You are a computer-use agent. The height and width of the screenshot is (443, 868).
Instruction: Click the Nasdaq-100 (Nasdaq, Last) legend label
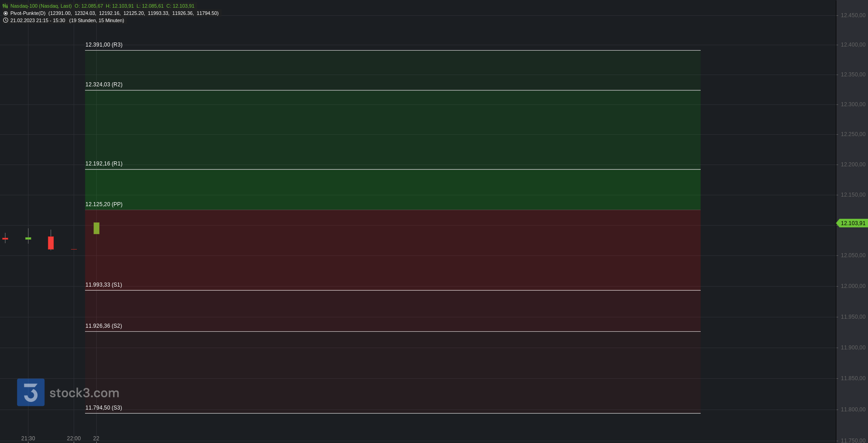pos(41,6)
